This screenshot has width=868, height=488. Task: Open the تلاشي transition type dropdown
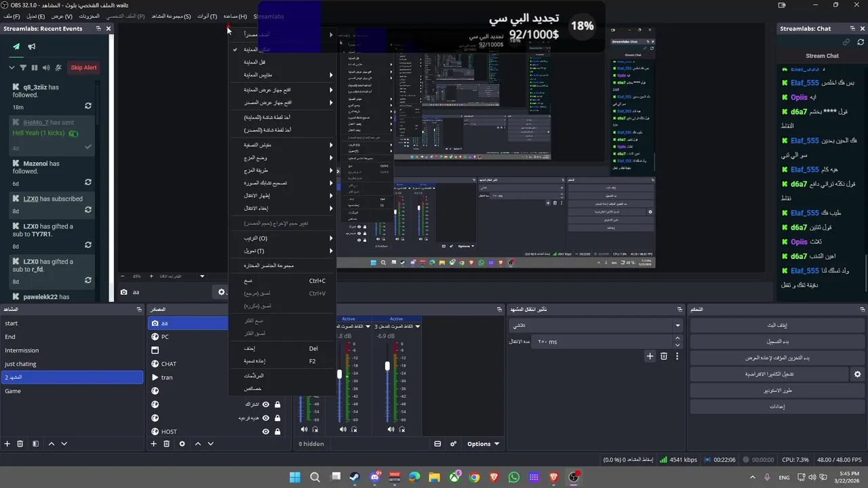(596, 325)
